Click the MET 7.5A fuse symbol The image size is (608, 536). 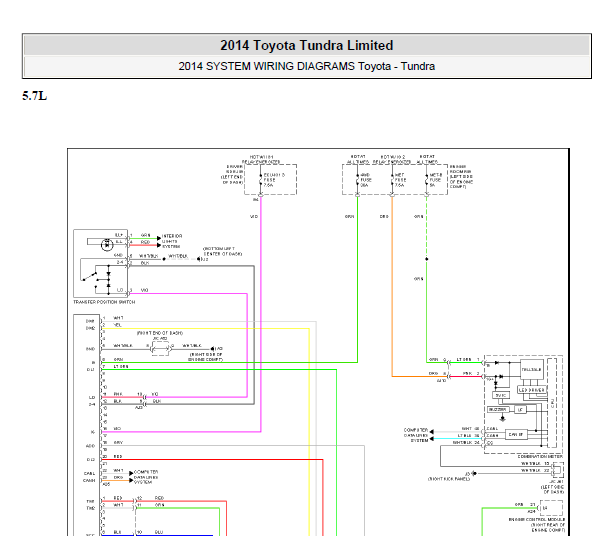(392, 180)
